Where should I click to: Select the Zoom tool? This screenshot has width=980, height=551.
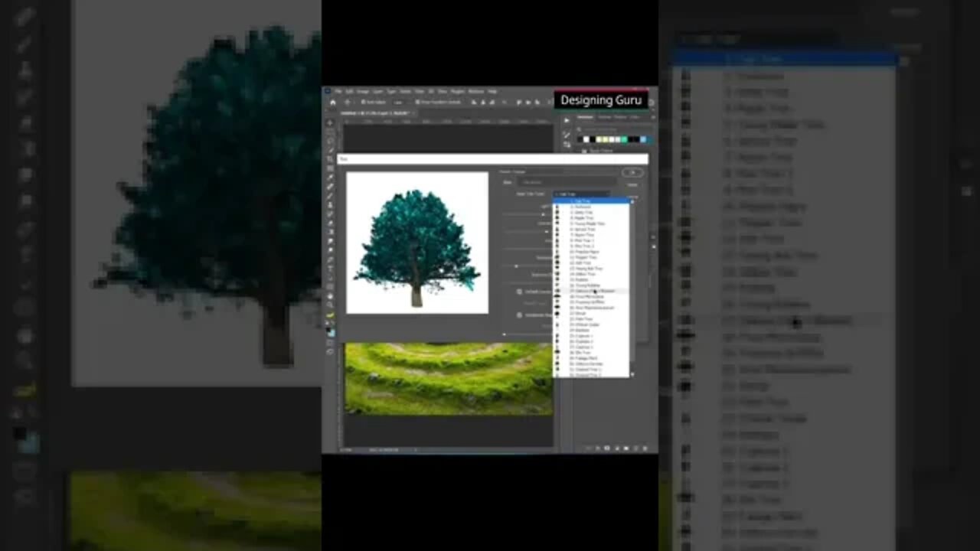[330, 304]
